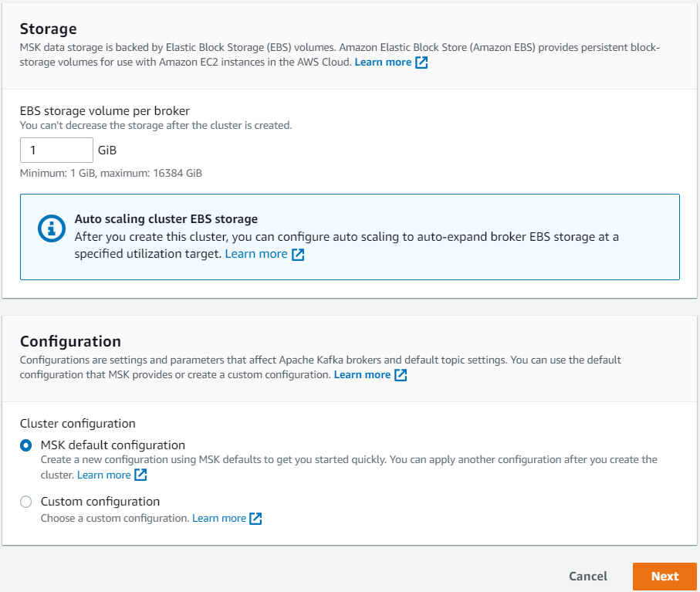Click the 'Auto scaling cluster EBS storage' title
700x592 pixels.
[x=166, y=219]
